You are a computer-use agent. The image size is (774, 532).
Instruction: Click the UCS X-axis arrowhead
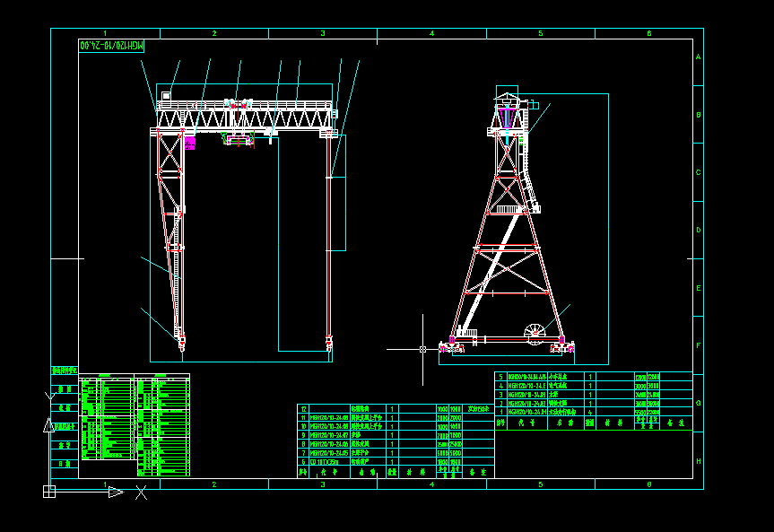[x=116, y=492]
